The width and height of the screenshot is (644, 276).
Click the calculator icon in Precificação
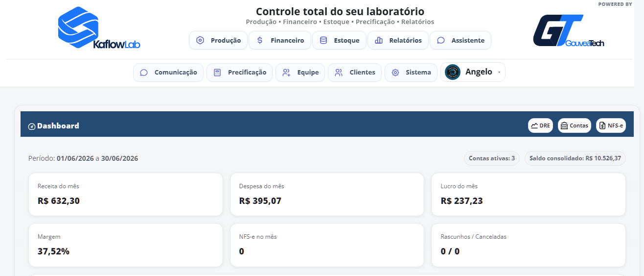[217, 73]
